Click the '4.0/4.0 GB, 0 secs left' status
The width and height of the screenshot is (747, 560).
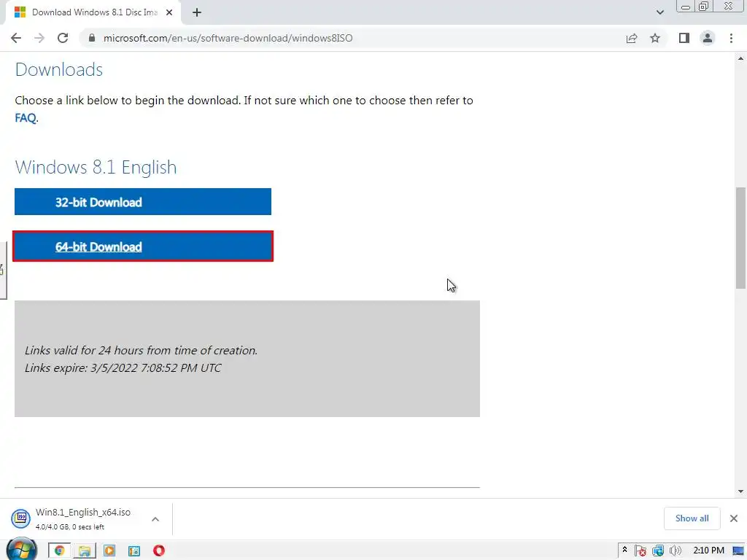(69, 526)
